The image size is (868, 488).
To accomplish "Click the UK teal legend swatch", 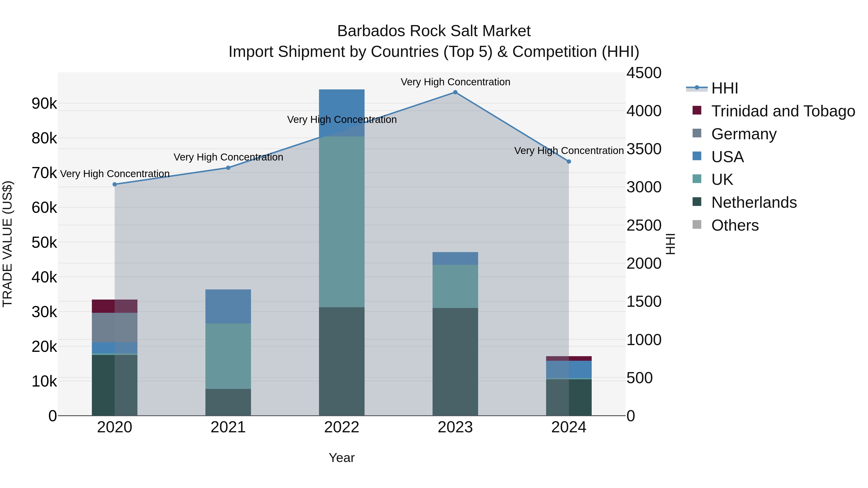I will tap(697, 179).
